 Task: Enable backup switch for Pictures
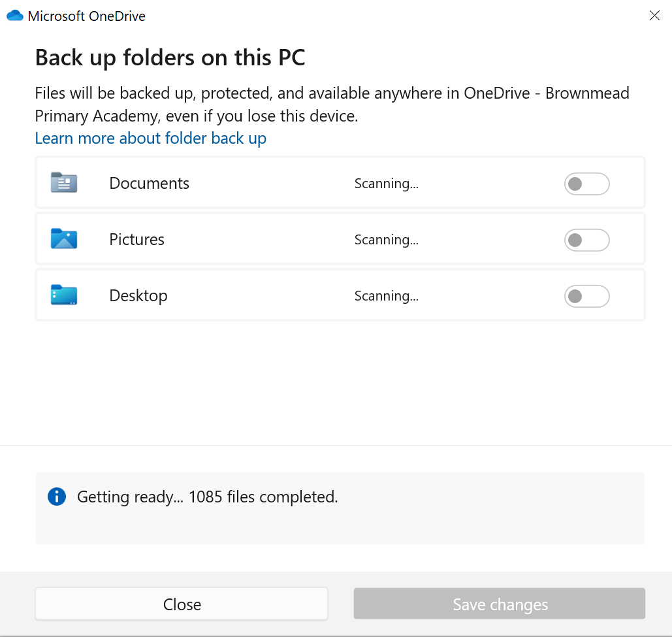586,240
